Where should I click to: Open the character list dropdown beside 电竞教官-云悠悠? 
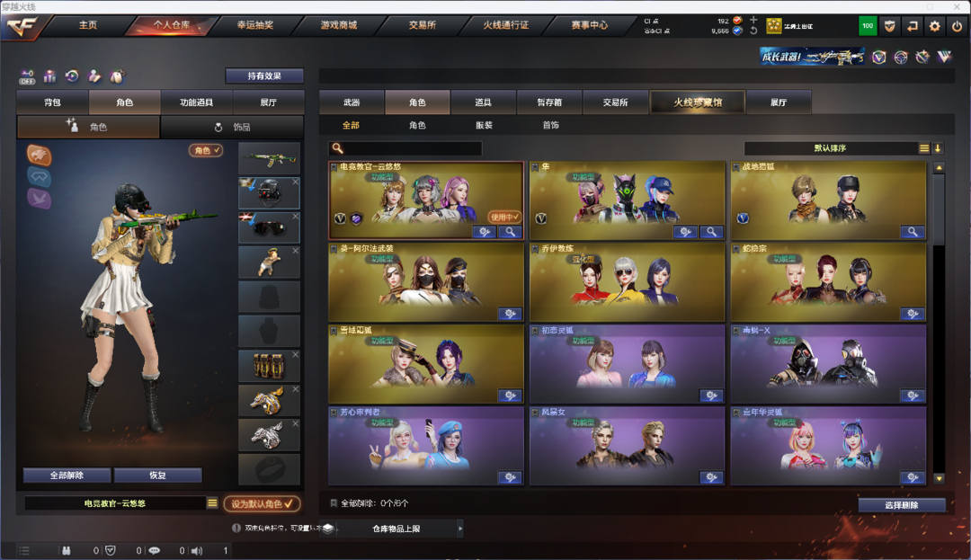(212, 503)
